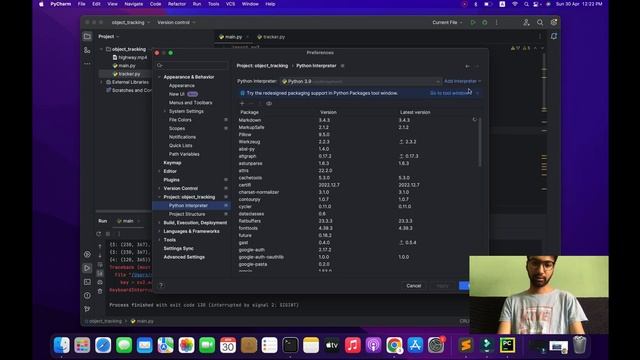Toggle show early releases eye icon
640x360 pixels.
(x=269, y=103)
